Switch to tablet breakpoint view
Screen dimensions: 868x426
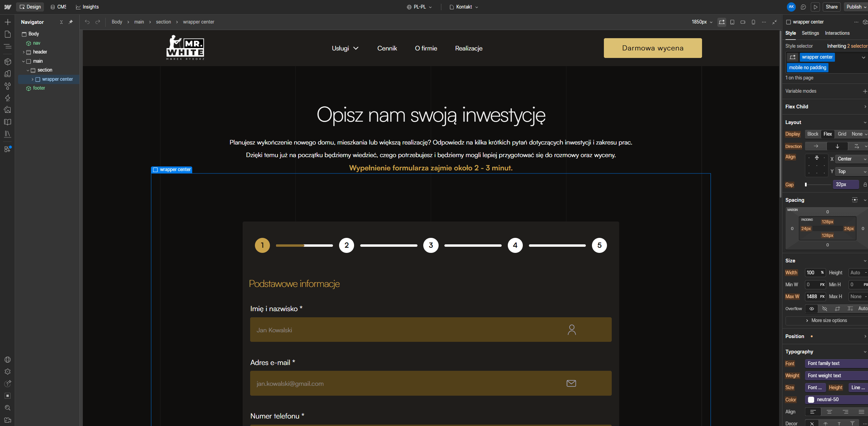(732, 22)
